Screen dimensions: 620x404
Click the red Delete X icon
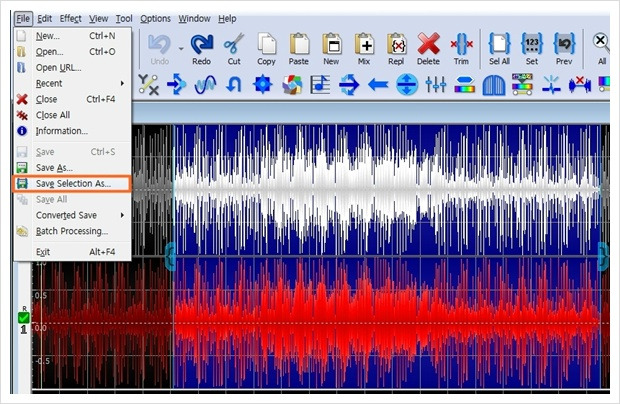click(428, 49)
